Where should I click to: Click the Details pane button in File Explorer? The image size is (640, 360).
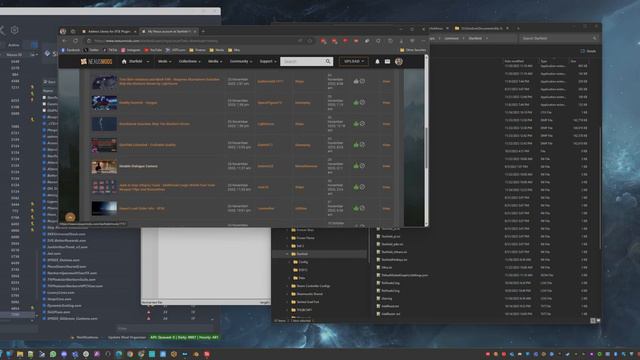588,51
